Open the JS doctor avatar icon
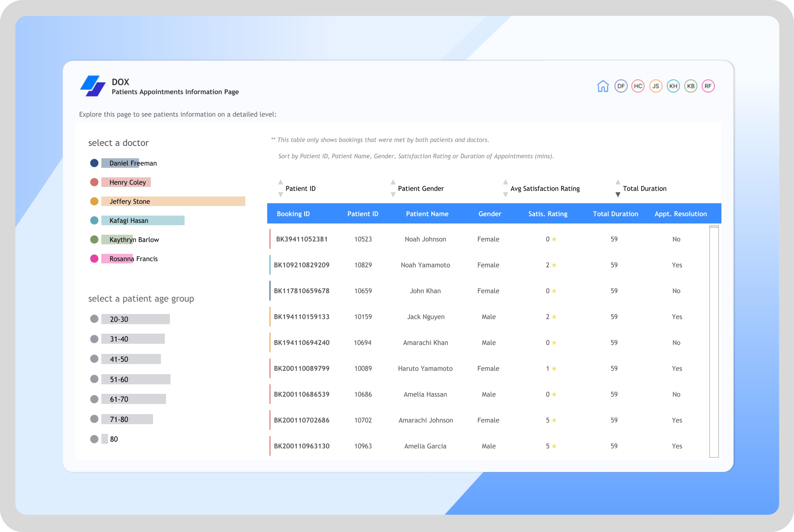This screenshot has height=532, width=794. 656,86
